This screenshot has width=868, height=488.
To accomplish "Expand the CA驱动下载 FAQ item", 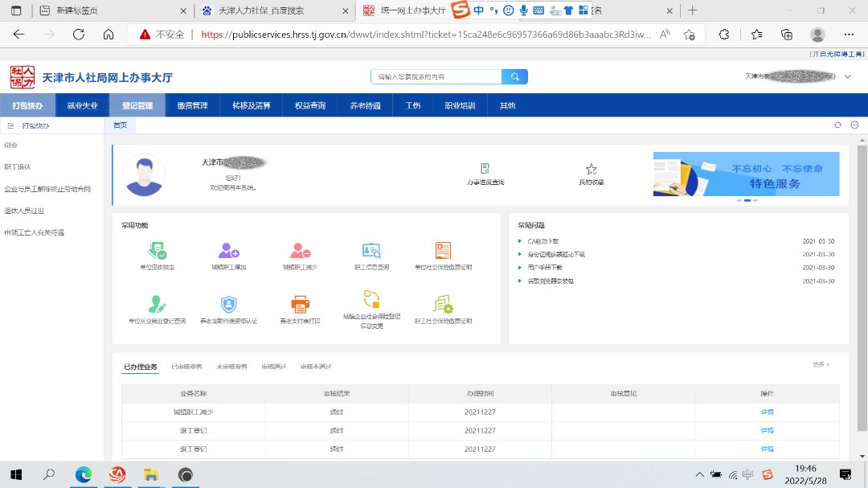I will pyautogui.click(x=543, y=241).
